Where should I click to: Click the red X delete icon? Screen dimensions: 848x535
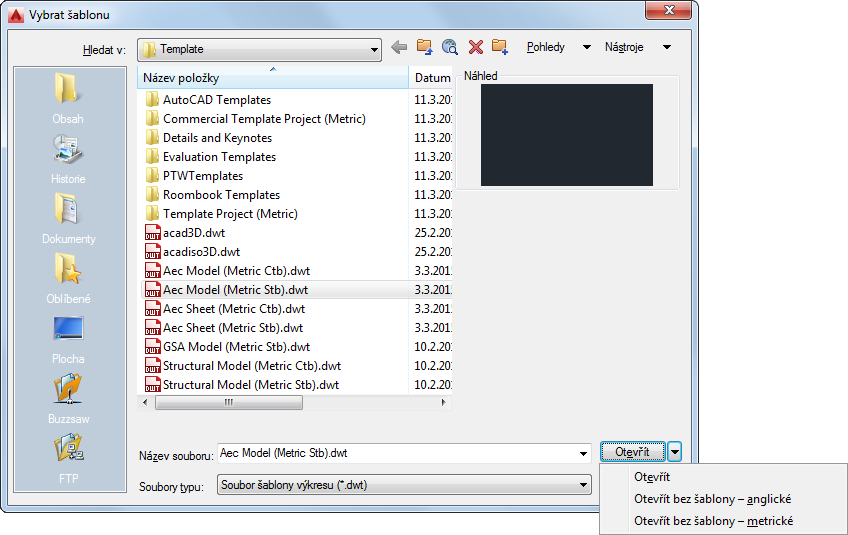476,47
